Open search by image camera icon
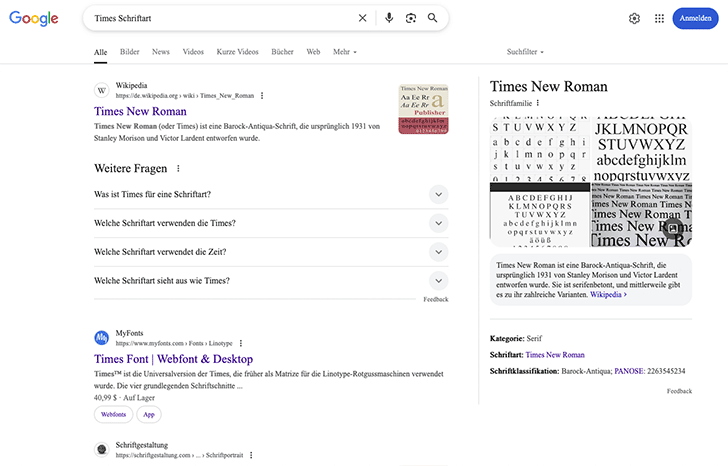Viewport: 728px width, 466px height. [x=411, y=18]
